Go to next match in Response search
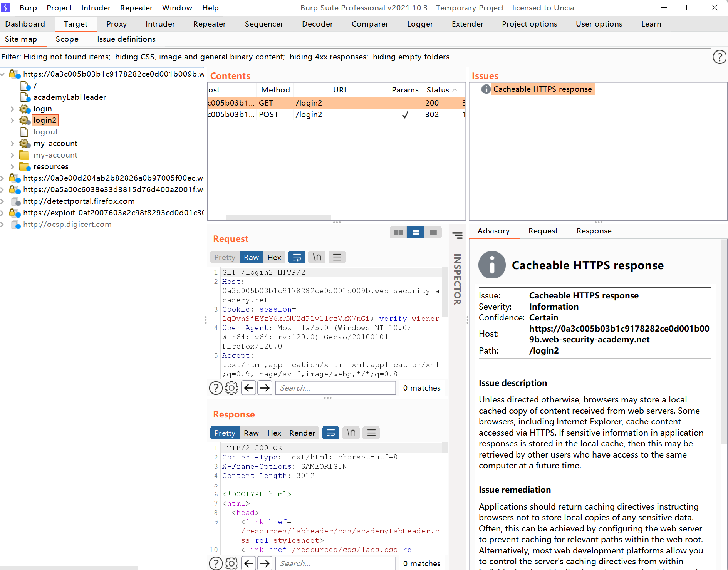The height and width of the screenshot is (570, 728). 265,563
